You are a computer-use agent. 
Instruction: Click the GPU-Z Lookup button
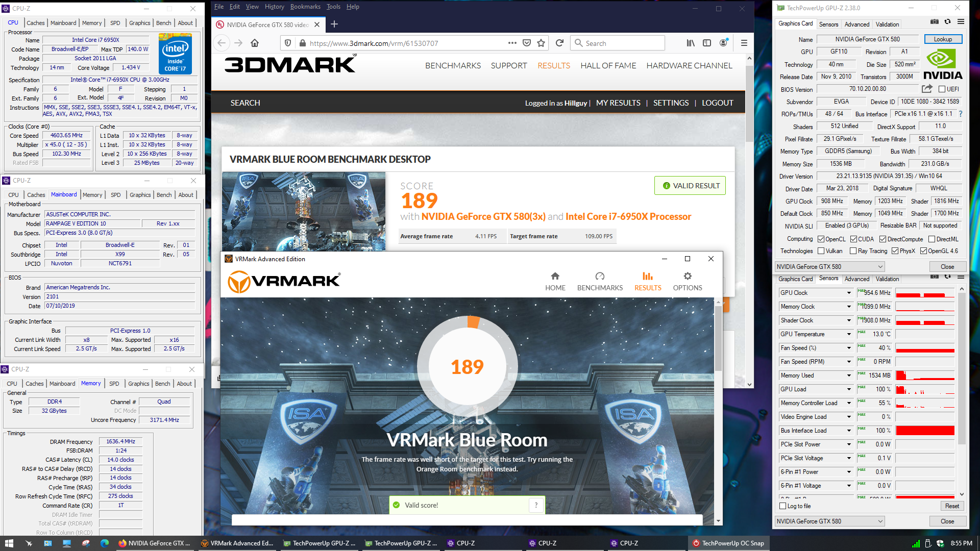click(943, 39)
